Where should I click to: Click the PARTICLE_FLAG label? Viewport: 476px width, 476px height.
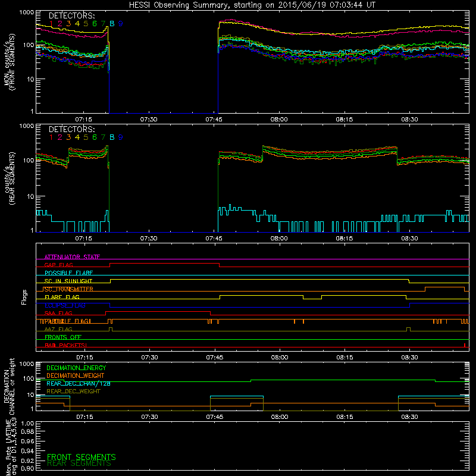click(x=65, y=321)
